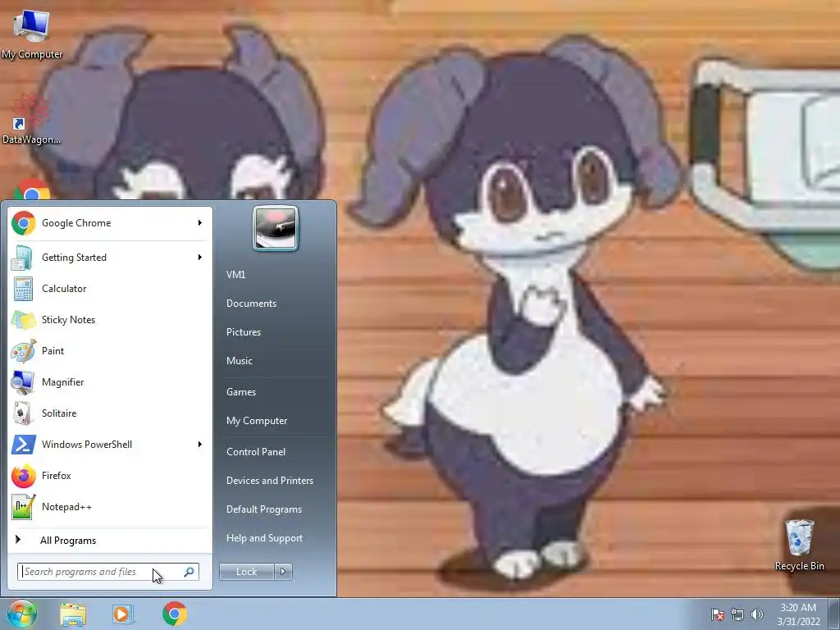Image resolution: width=840 pixels, height=630 pixels.
Task: Select the Recycle Bin desktop icon
Action: click(799, 545)
